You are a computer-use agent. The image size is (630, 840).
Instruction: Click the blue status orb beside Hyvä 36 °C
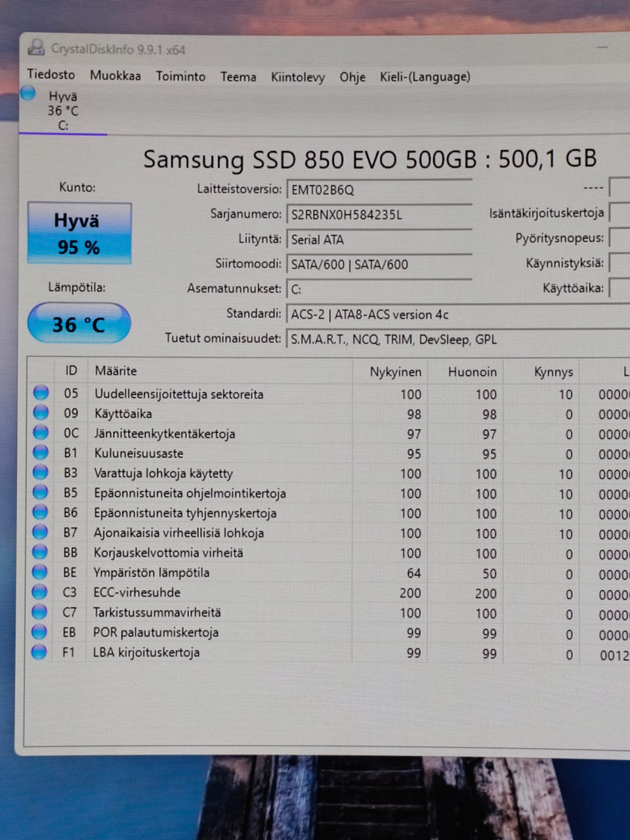coord(28,93)
